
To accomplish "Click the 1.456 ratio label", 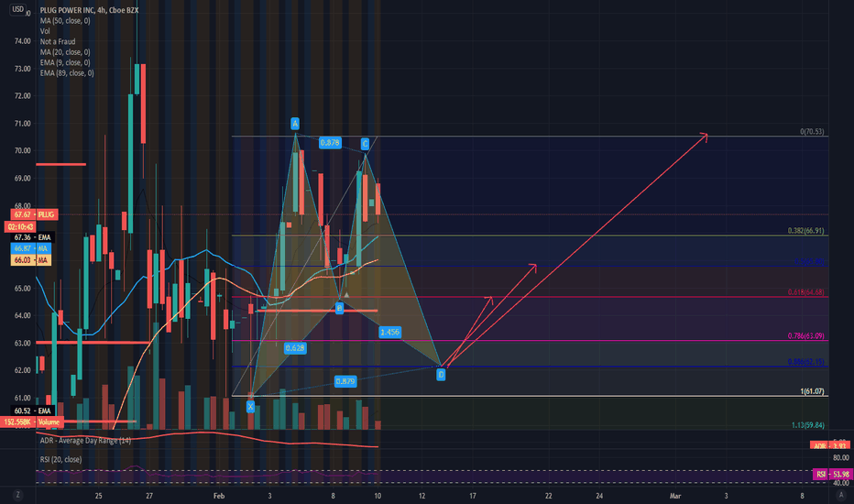I will 390,332.
